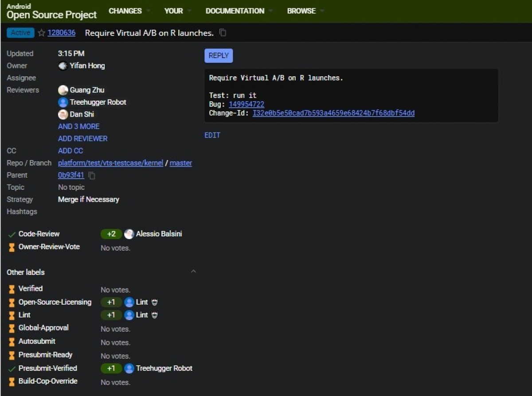The height and width of the screenshot is (396, 532).
Task: Click Yifan Hong's owner avatar
Action: click(63, 66)
